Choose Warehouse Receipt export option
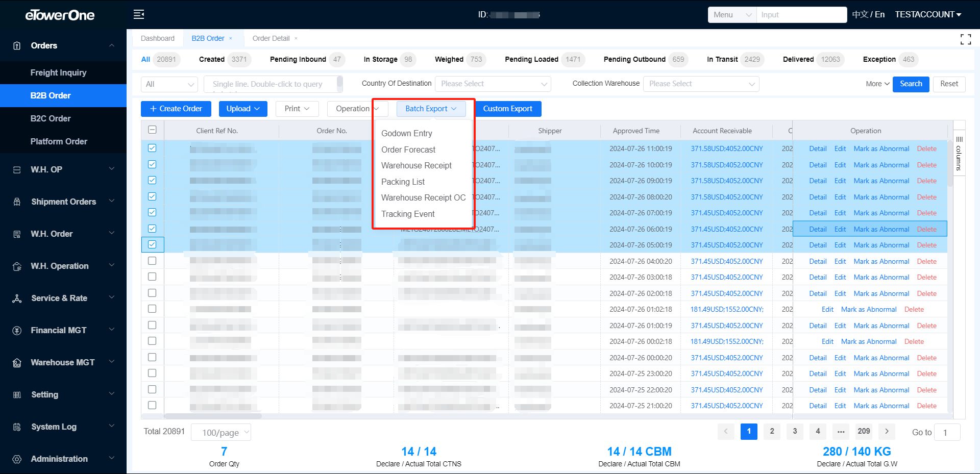 click(x=416, y=165)
